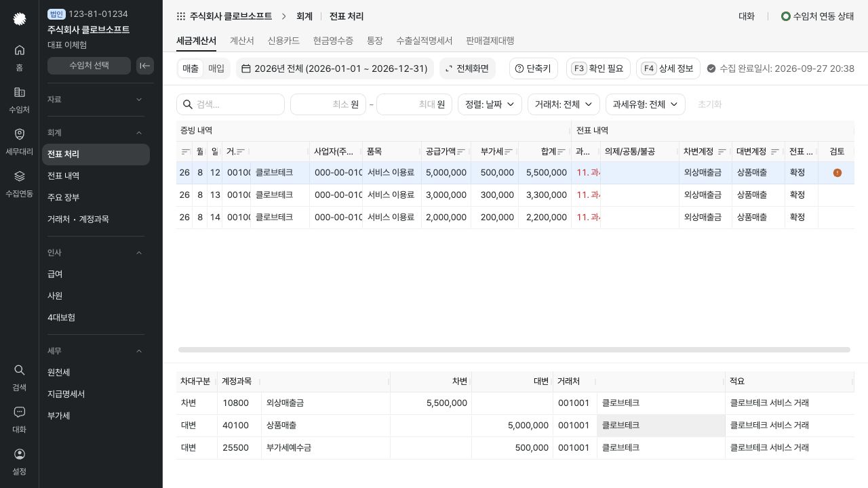868x488 pixels.
Task: Switch to 매입 toggle
Action: (216, 68)
